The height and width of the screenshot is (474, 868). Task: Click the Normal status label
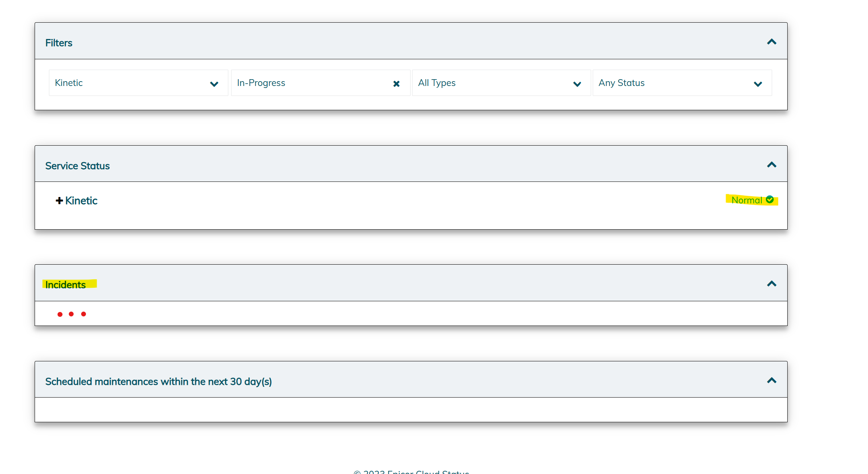746,200
